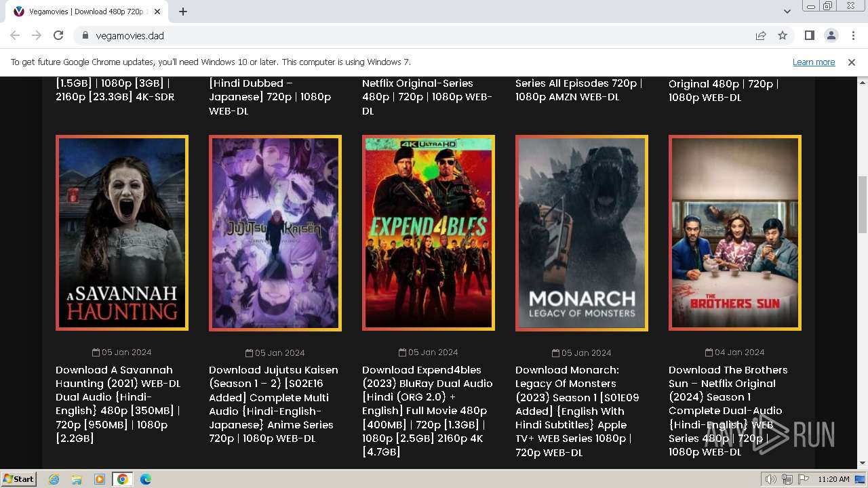The width and height of the screenshot is (868, 488).
Task: Select the Vegamovies browser tab
Action: pos(87,12)
